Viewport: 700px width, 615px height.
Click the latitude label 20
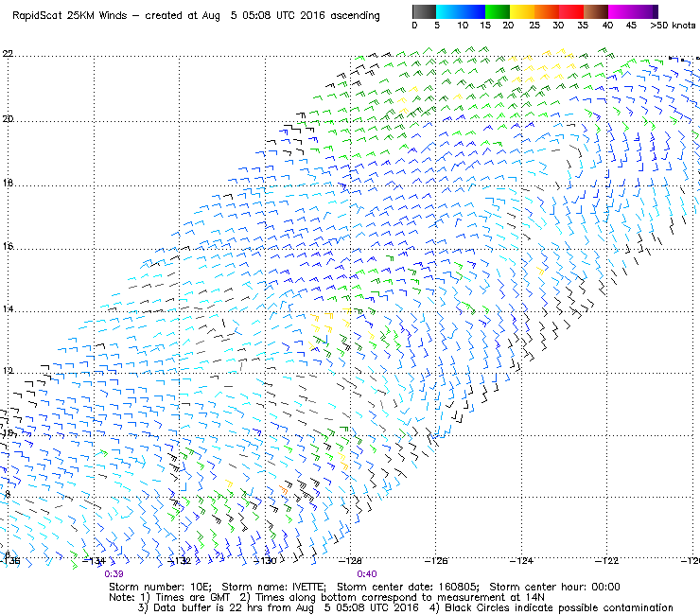click(x=8, y=119)
